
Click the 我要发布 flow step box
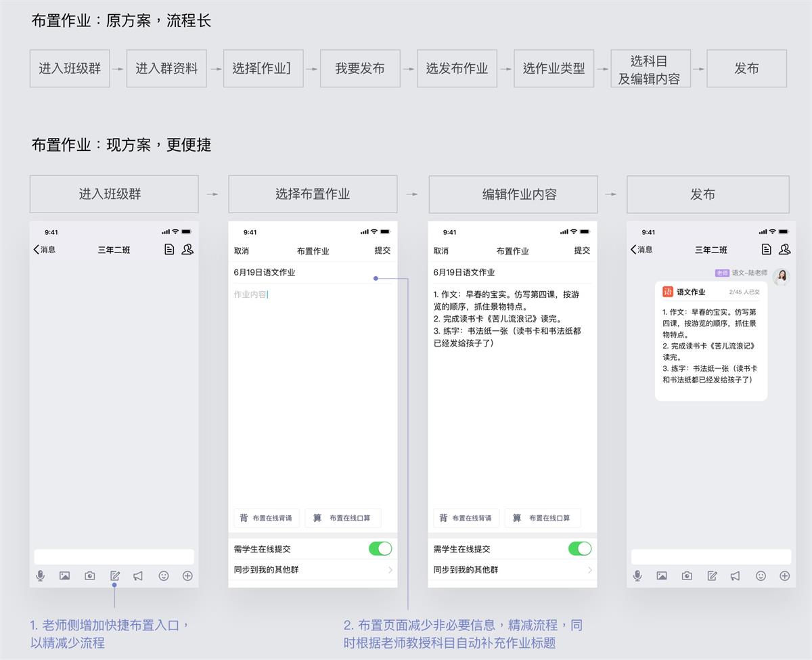pyautogui.click(x=360, y=68)
